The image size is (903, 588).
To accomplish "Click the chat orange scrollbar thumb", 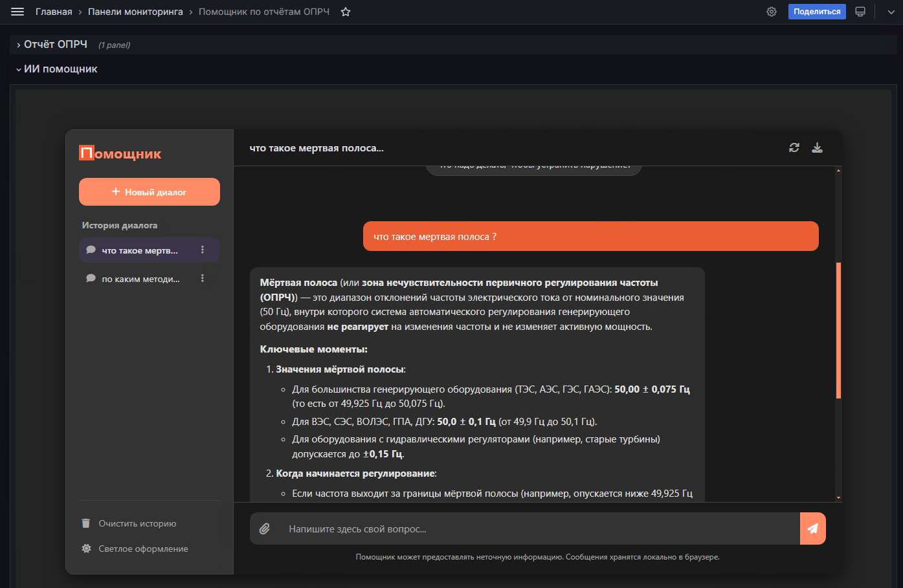I will (838, 330).
